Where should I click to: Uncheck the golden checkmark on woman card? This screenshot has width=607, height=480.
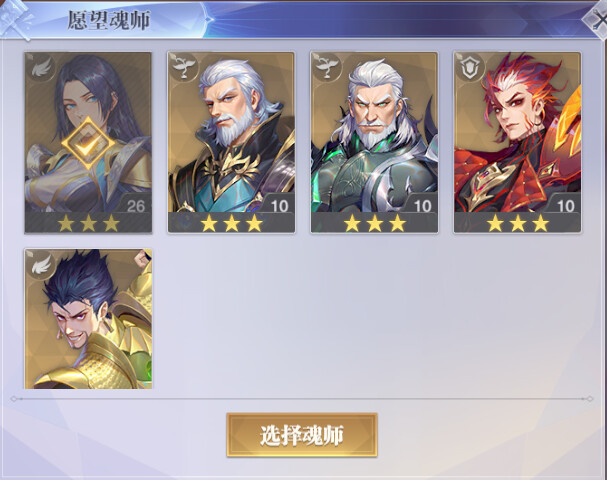click(88, 143)
